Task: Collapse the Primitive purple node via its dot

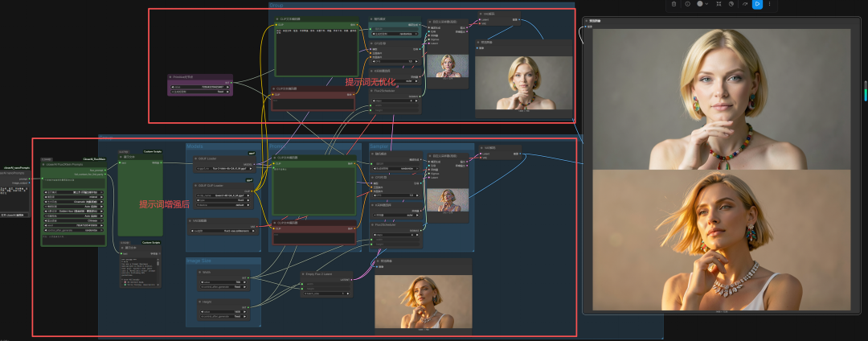Action: pos(171,77)
